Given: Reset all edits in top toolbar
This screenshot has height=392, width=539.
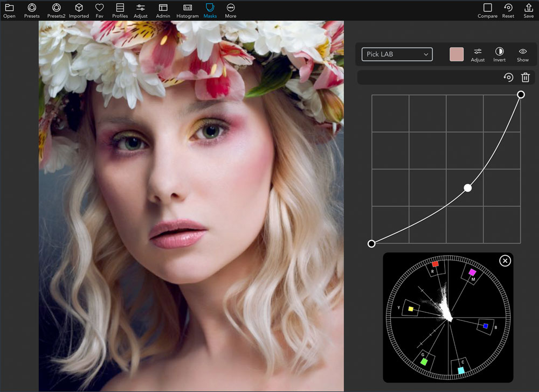Looking at the screenshot, I should click(508, 11).
